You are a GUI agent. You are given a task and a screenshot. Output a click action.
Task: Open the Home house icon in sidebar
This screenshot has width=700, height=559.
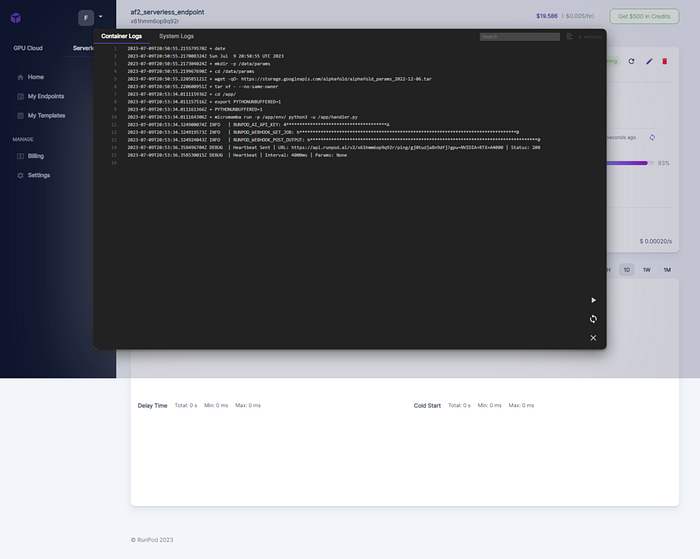[x=20, y=77]
